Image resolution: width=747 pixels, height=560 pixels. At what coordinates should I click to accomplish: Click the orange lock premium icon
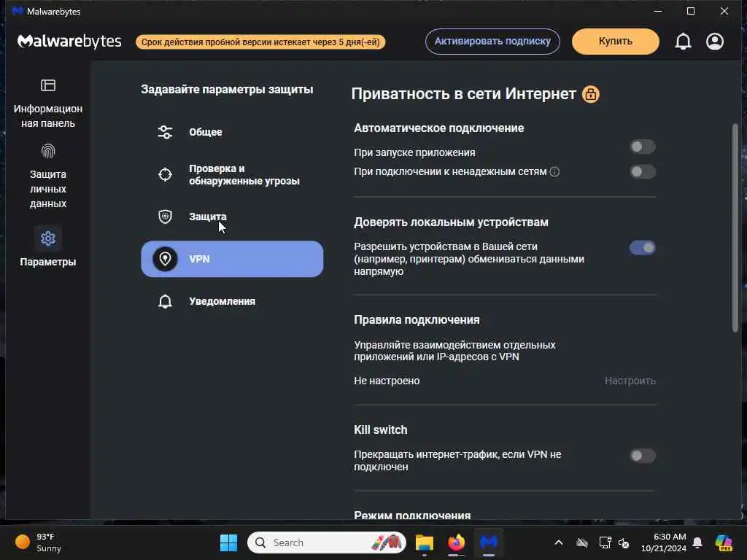tap(591, 94)
